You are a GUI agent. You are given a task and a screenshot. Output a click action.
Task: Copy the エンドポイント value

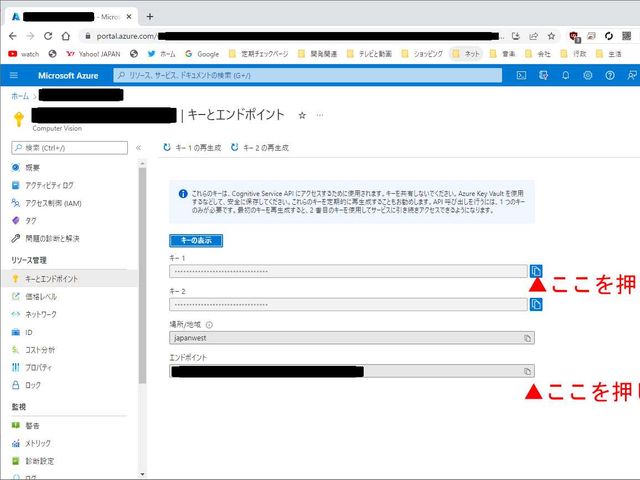pos(527,371)
